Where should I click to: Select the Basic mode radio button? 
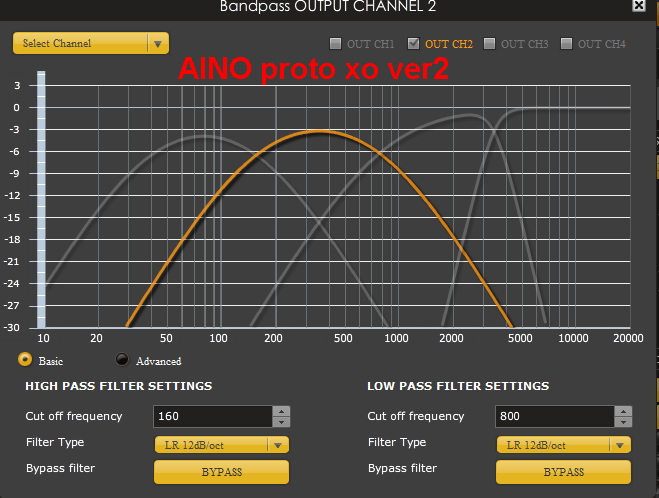pyautogui.click(x=25, y=360)
